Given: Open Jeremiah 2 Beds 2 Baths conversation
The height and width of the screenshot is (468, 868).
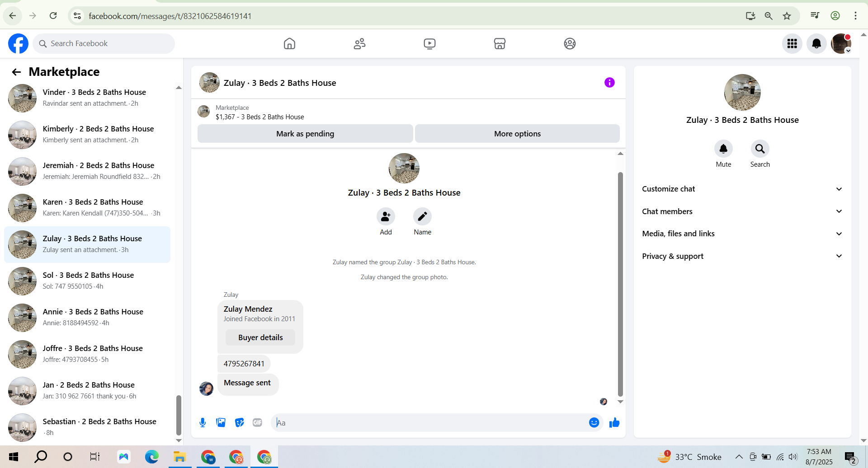Looking at the screenshot, I should click(x=87, y=171).
